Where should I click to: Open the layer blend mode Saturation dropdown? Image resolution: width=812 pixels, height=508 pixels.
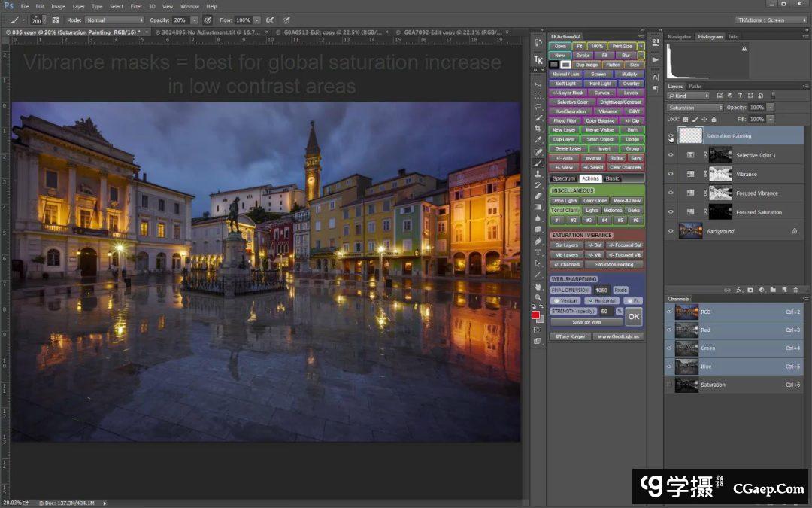click(x=695, y=108)
